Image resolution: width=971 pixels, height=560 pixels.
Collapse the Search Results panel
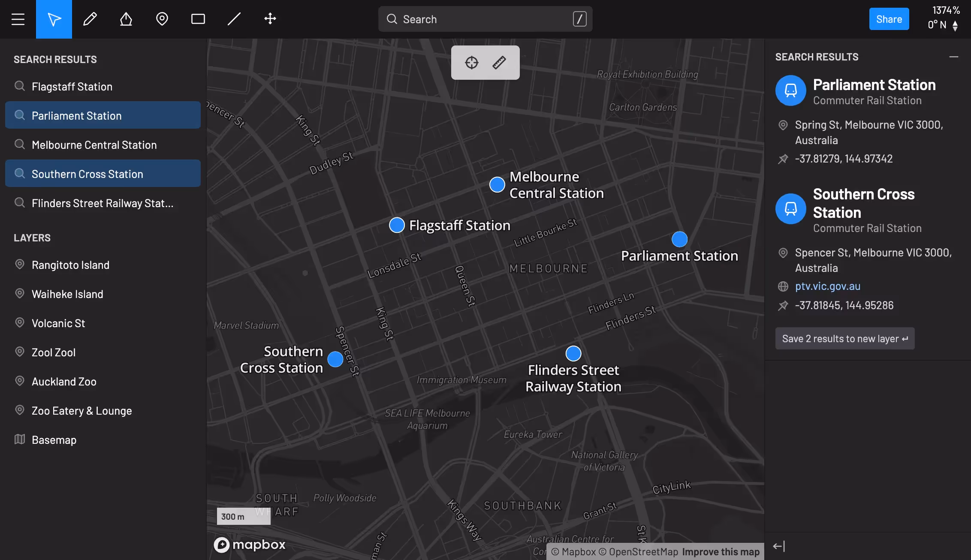(x=954, y=56)
